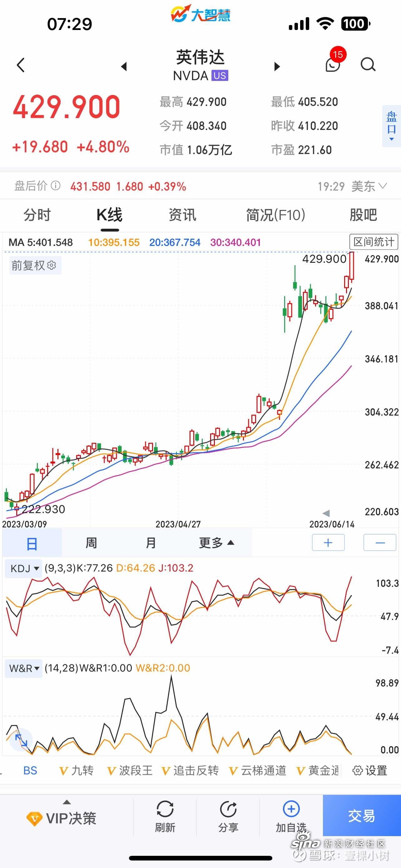This screenshot has height=868, width=401.
Task: Tap the 英伟达 stock name title
Action: [x=200, y=57]
